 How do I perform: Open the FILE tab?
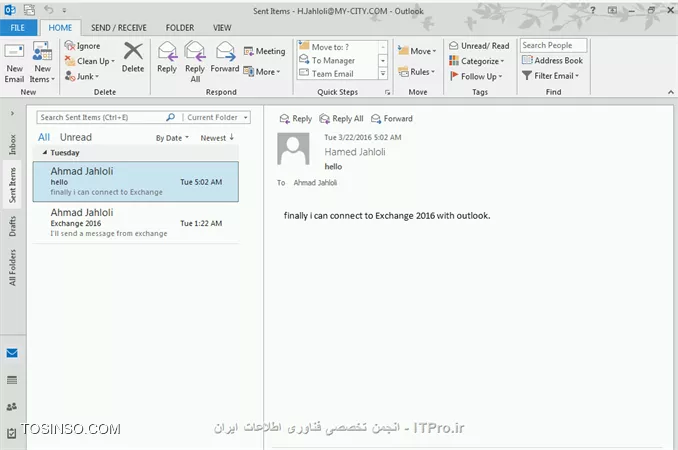tap(18, 28)
